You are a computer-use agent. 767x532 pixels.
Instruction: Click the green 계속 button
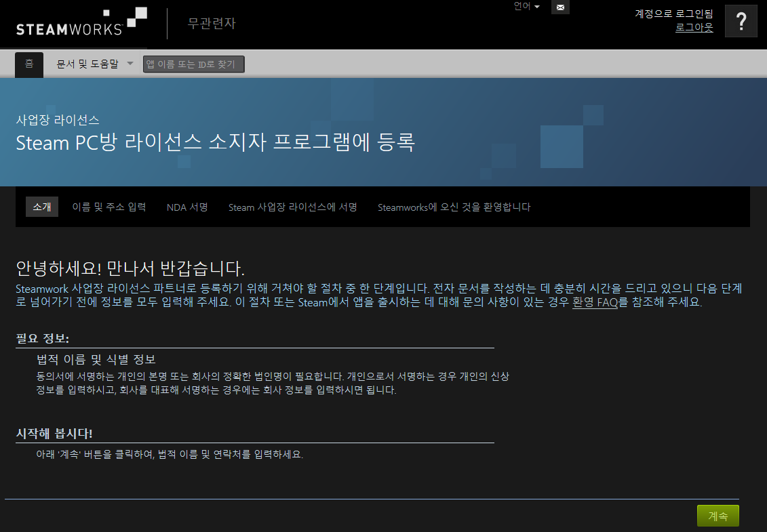point(717,516)
